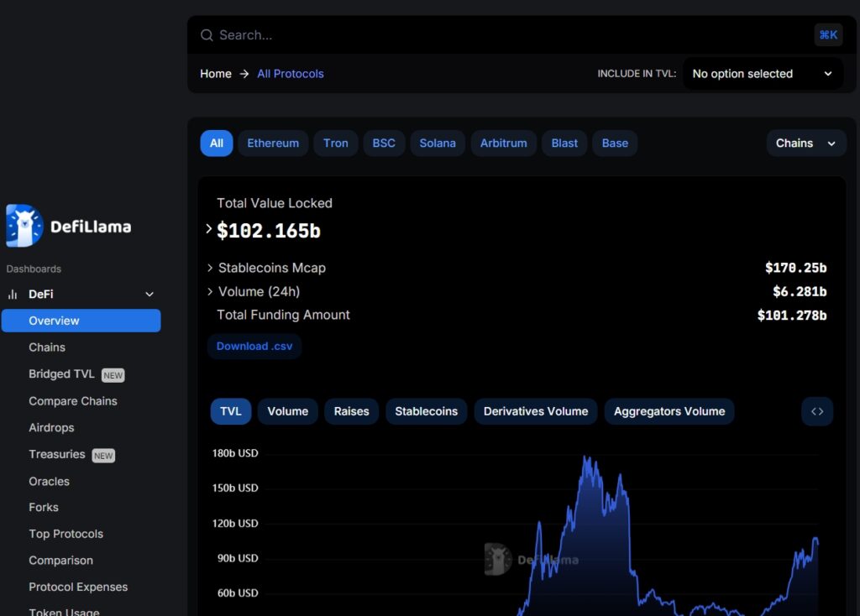
Task: Toggle Aggregators Volume on the chart
Action: 669,411
